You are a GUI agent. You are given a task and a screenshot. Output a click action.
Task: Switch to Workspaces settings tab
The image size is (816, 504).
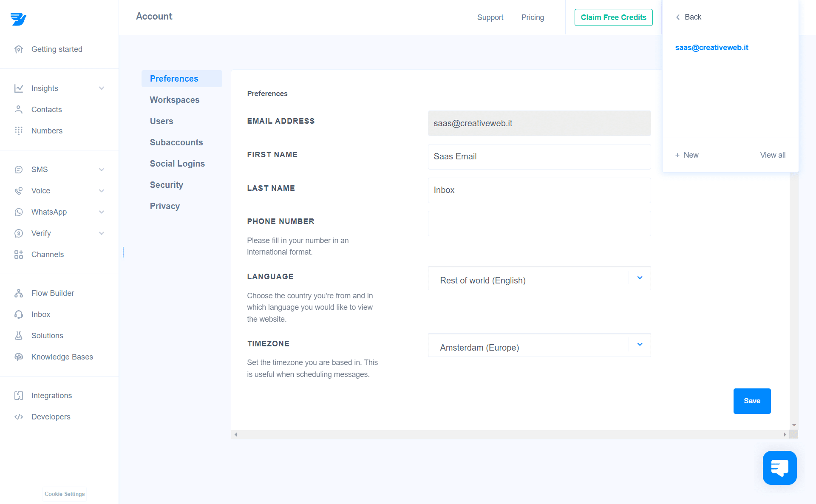pos(175,99)
